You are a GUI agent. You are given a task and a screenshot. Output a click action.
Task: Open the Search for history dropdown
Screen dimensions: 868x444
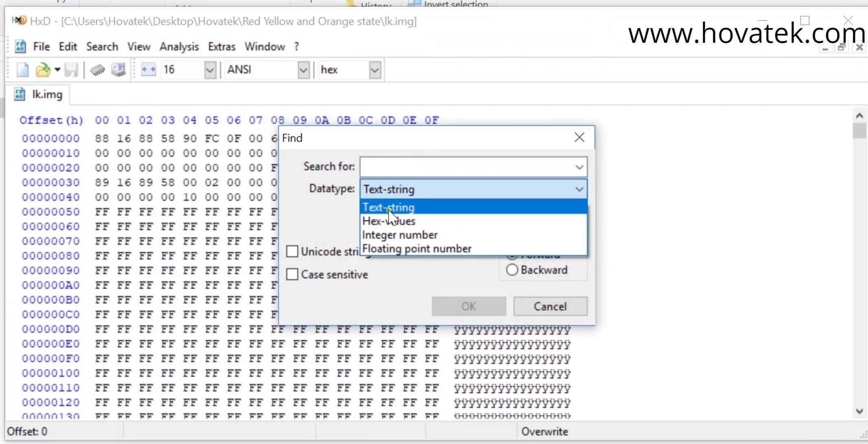tap(579, 167)
